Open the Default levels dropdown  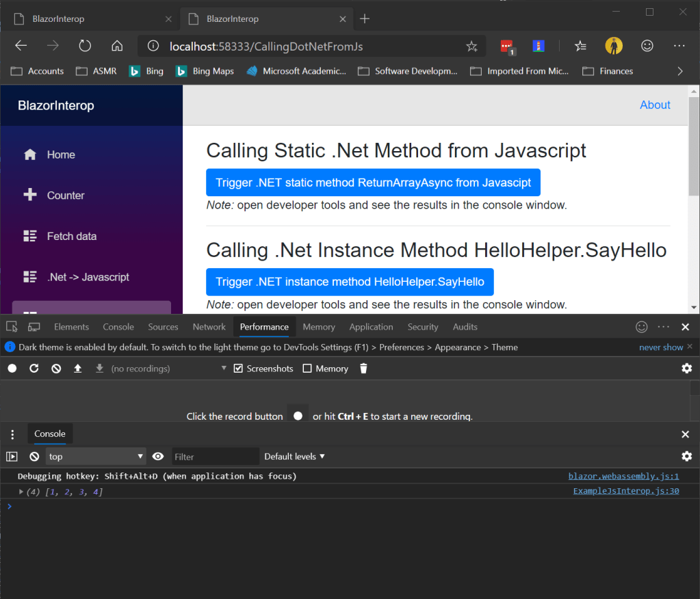pyautogui.click(x=294, y=457)
